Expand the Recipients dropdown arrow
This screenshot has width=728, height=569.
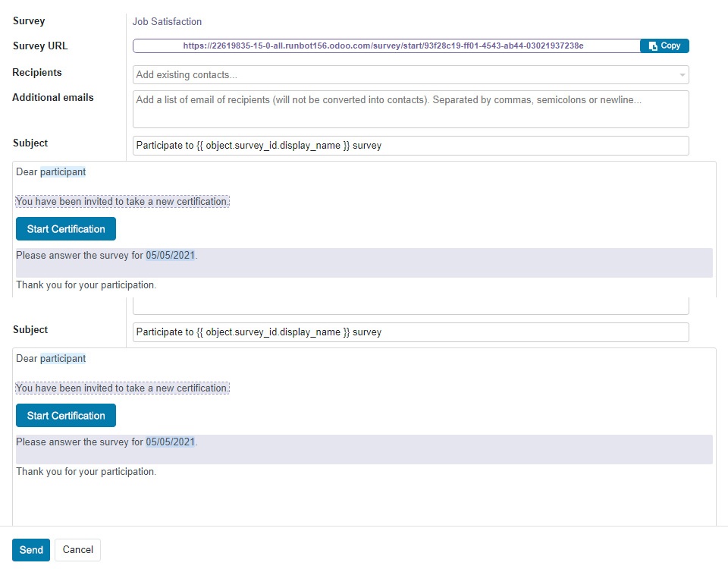[x=682, y=75]
